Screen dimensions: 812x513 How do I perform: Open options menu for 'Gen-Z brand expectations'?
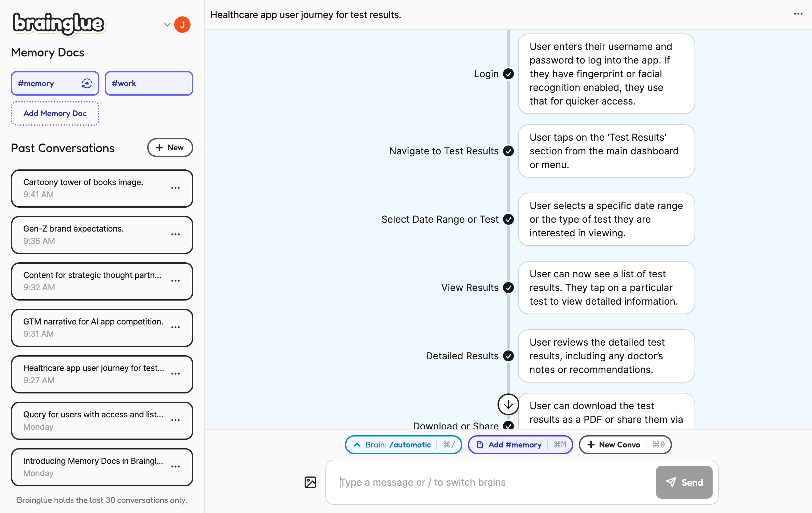(x=176, y=235)
